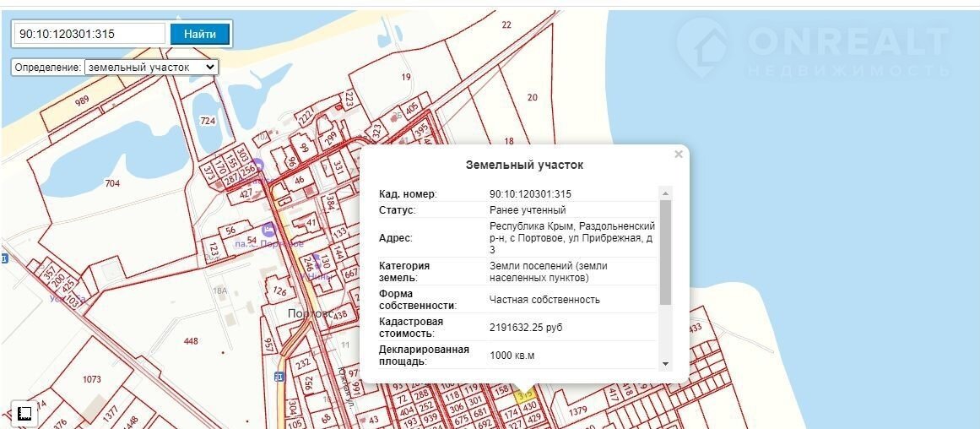Select land parcel 1379 on the map

coord(577,411)
